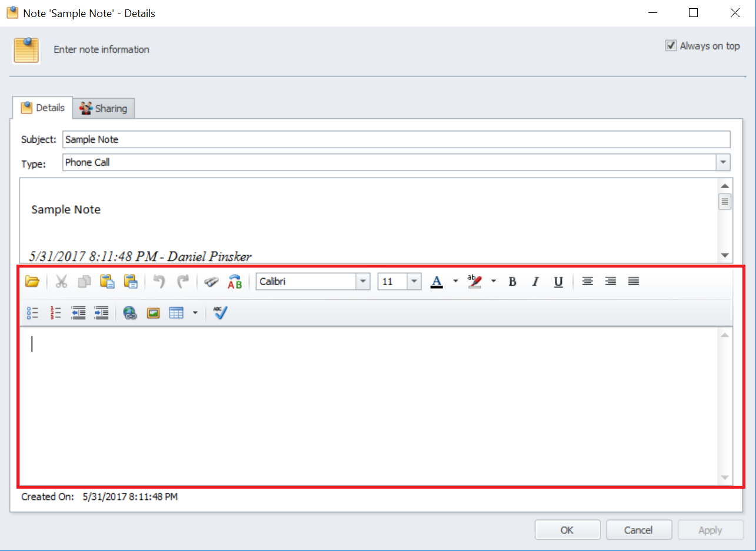Toggle the Always on top checkbox
This screenshot has height=551, width=756.
(671, 46)
